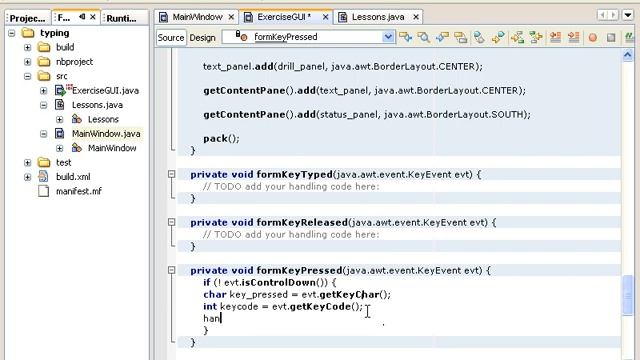Expand the Lessons class node
The width and height of the screenshot is (640, 360).
coord(60,119)
